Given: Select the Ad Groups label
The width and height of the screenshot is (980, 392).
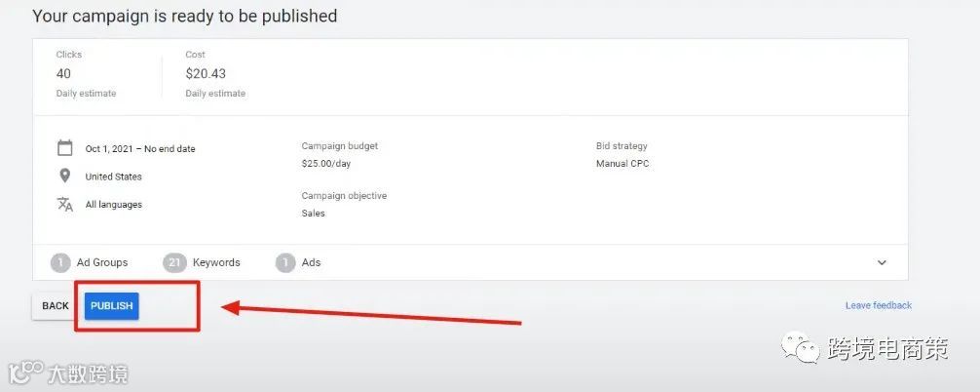Looking at the screenshot, I should point(102,262).
